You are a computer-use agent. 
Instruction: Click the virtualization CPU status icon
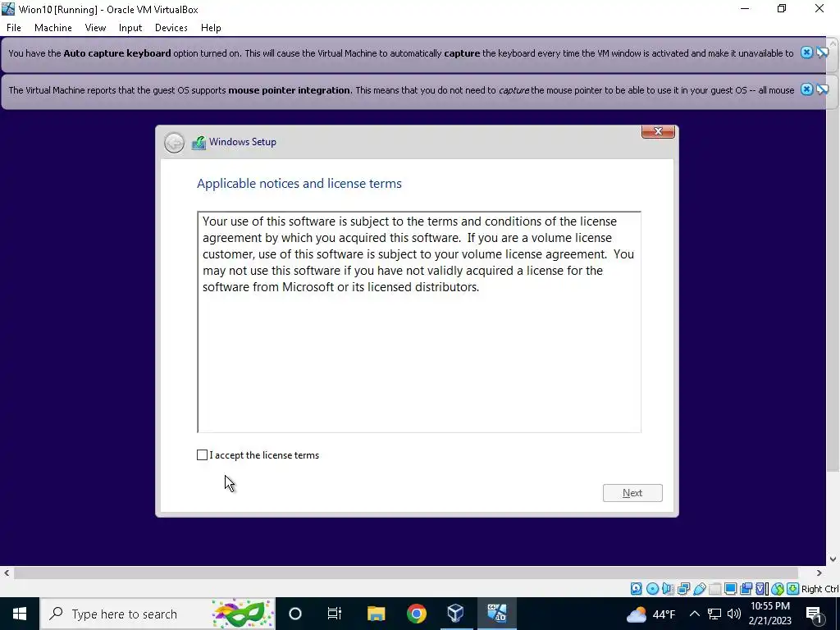(761, 589)
